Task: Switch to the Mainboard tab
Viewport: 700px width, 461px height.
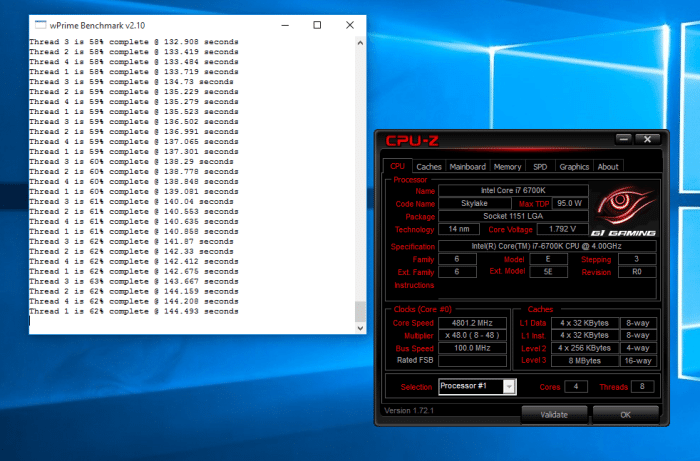Action: point(467,167)
